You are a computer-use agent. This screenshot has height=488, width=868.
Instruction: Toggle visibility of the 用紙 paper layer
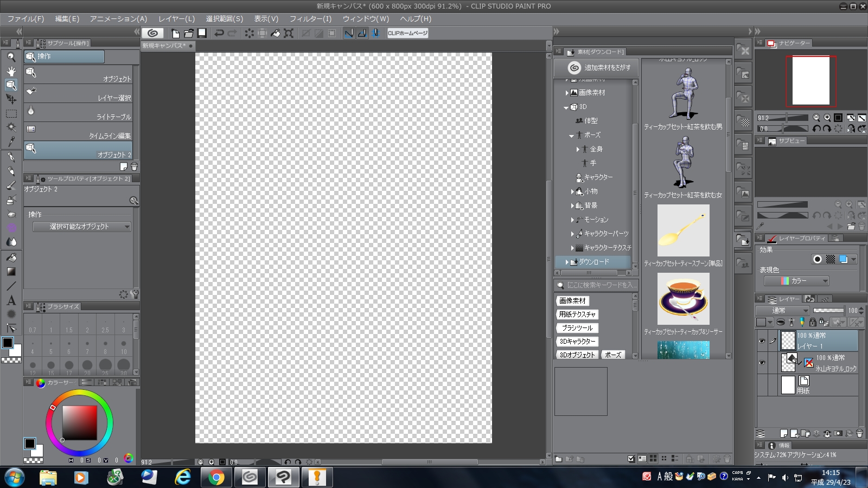[x=762, y=385]
